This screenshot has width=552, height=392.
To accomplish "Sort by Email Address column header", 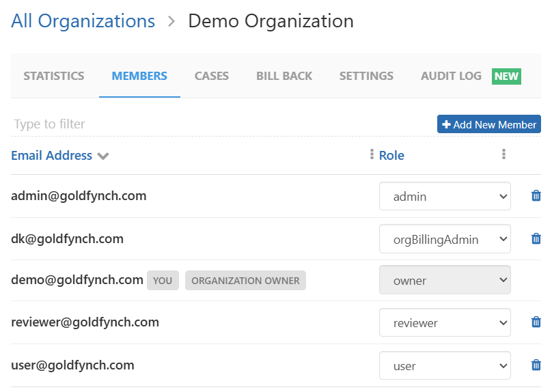I will pos(51,156).
